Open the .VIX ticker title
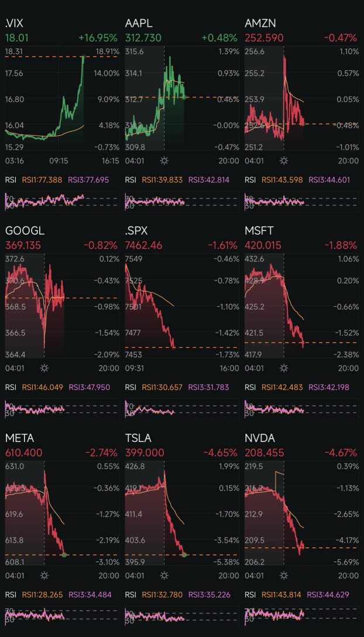Screen dimensions: 364x637 pyautogui.click(x=14, y=23)
